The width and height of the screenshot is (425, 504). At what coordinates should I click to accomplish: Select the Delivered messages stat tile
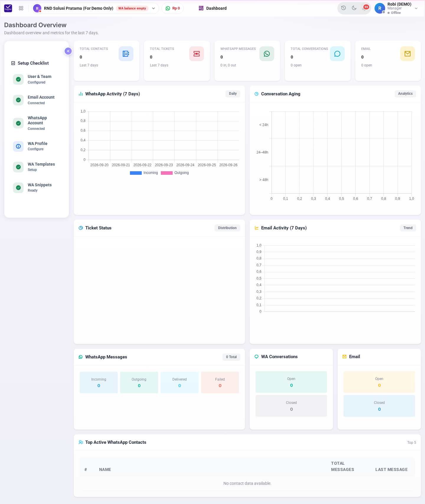tap(179, 382)
